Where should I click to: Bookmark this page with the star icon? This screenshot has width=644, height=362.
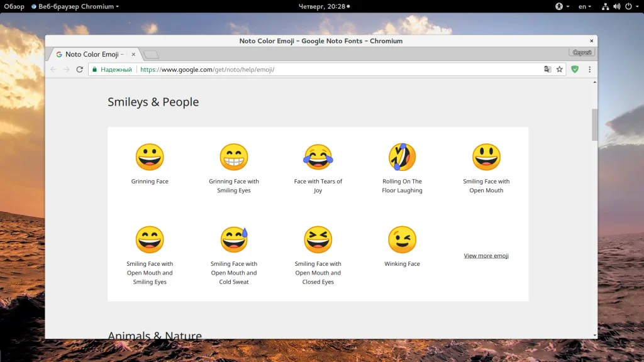coord(559,70)
